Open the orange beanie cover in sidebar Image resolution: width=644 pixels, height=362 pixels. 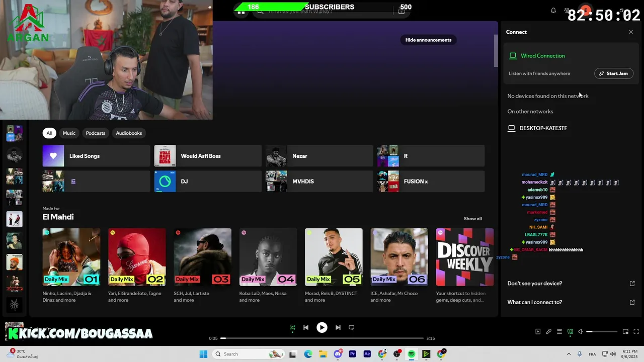click(14, 262)
